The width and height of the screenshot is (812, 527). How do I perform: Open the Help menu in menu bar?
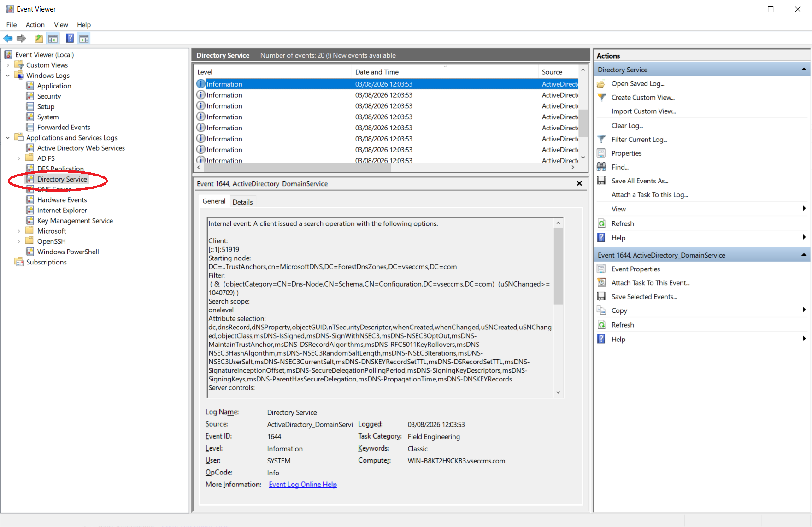coord(84,25)
